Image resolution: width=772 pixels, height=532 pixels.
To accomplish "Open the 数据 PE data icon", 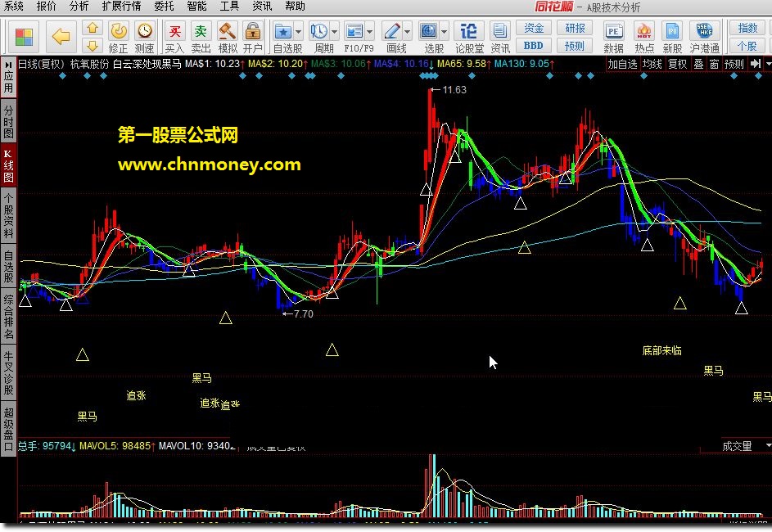I will 613,38.
